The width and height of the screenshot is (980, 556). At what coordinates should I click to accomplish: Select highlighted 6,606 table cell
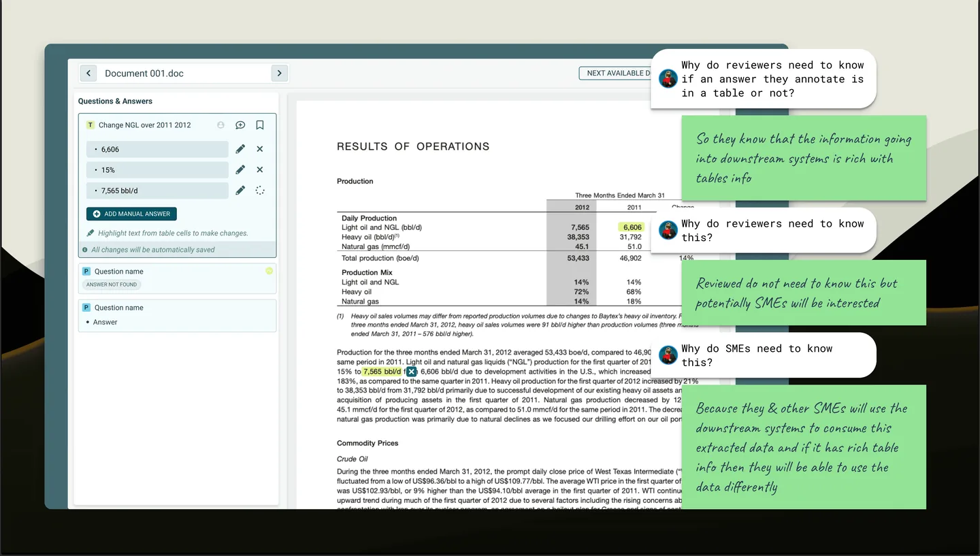tap(632, 227)
